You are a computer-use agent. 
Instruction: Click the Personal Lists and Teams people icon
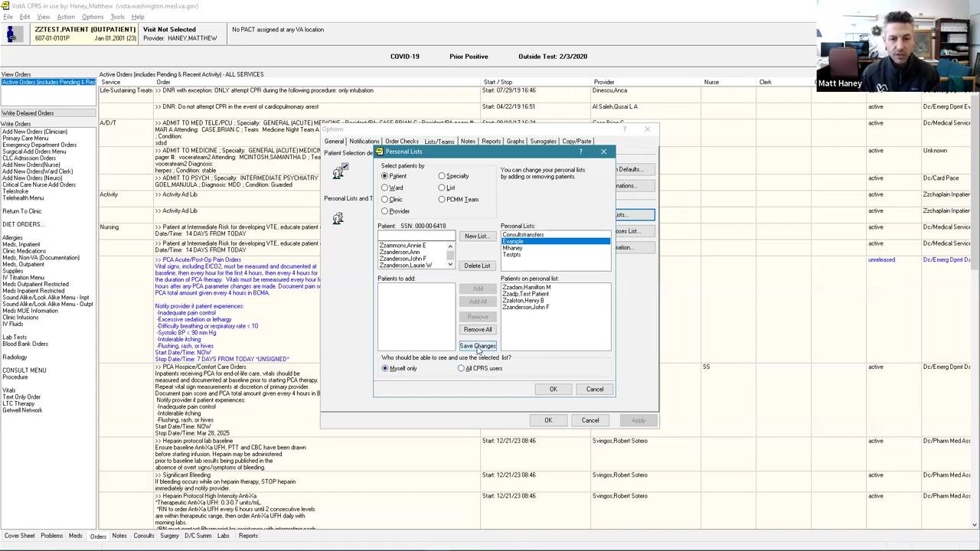tap(338, 220)
